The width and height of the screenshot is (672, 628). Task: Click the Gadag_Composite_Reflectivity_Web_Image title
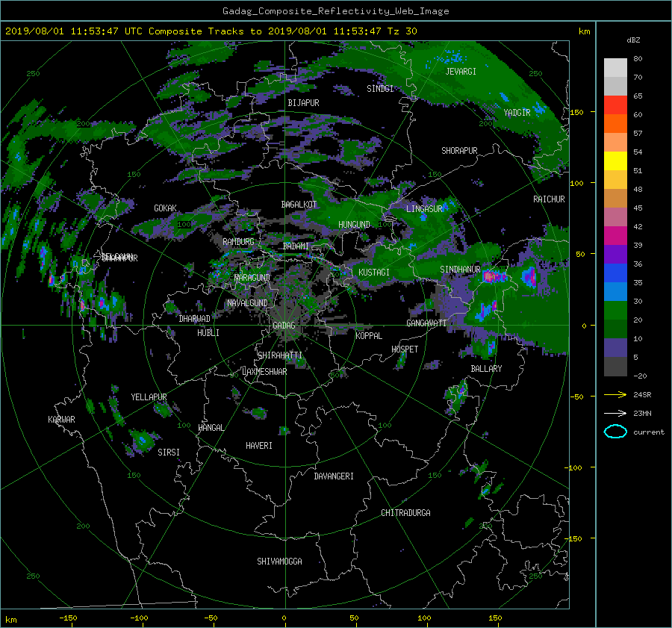pyautogui.click(x=335, y=11)
